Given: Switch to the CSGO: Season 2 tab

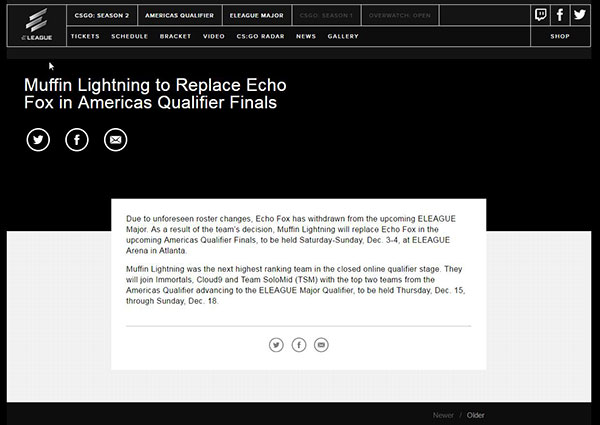Looking at the screenshot, I should tap(99, 16).
